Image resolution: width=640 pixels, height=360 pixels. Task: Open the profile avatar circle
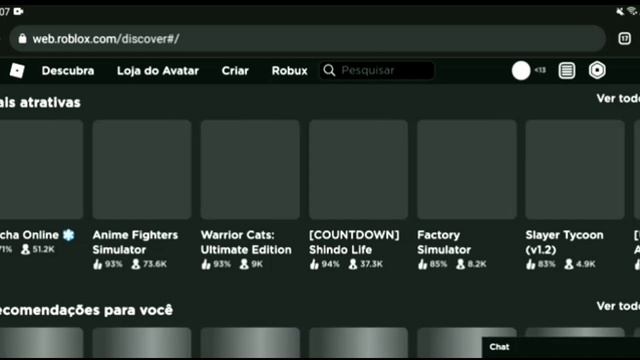pyautogui.click(x=521, y=70)
